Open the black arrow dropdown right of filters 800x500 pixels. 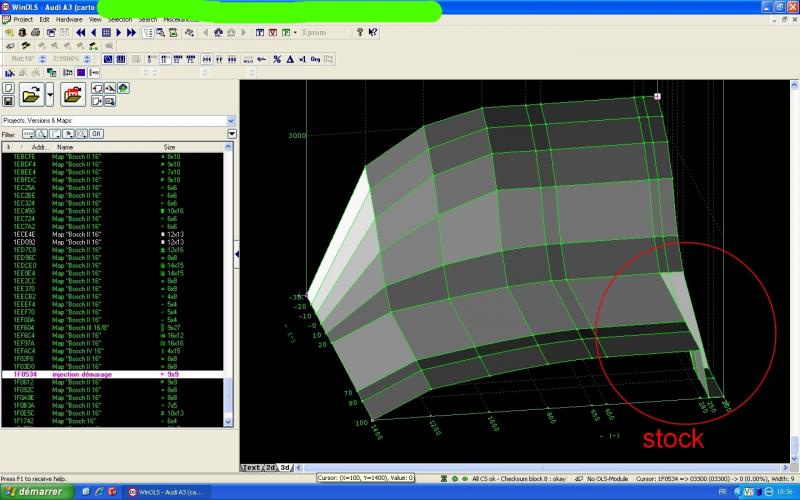pyautogui.click(x=232, y=134)
